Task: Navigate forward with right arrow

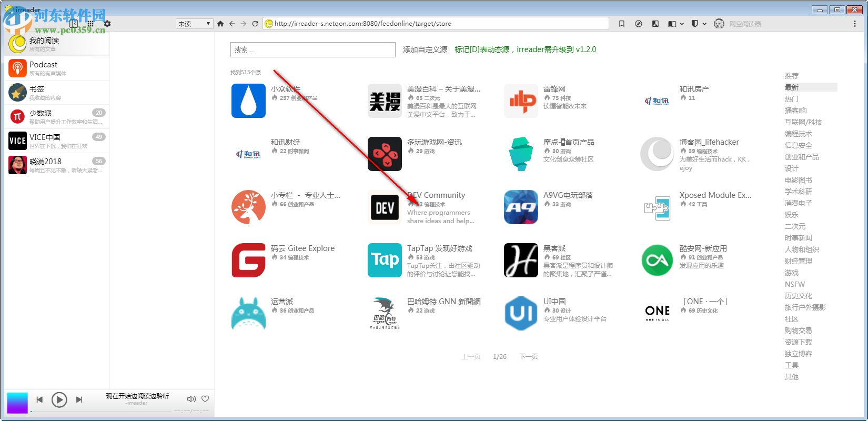Action: 243,24
